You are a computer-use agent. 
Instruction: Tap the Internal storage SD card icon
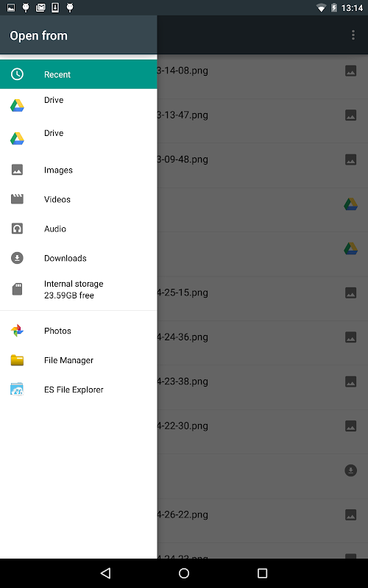17,289
